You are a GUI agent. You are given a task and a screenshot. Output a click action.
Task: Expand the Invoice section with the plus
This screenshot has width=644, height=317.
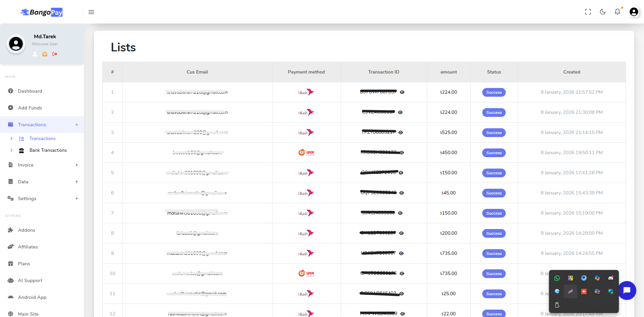point(77,165)
